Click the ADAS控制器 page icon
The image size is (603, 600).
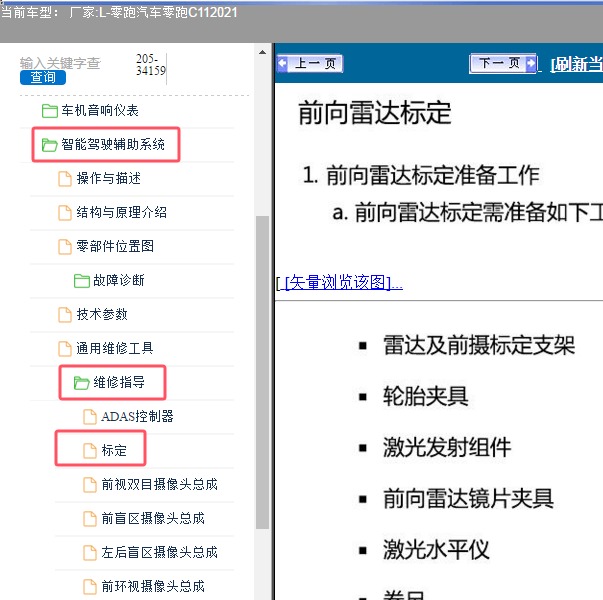tap(90, 417)
